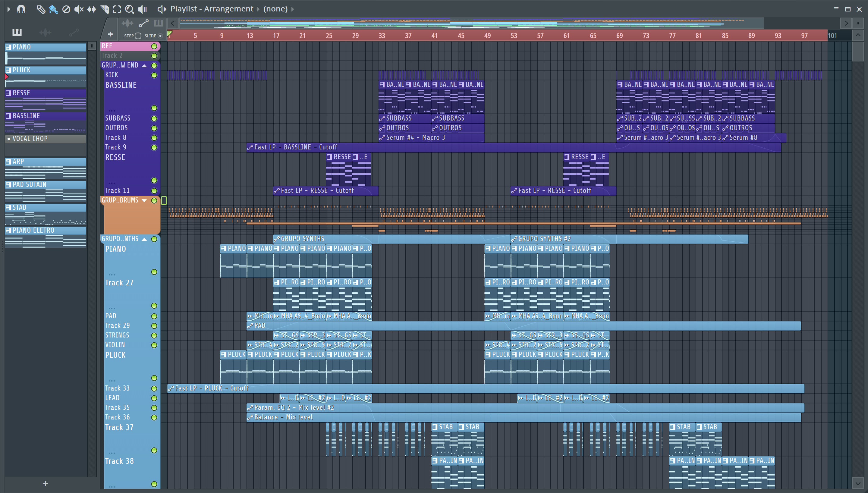The width and height of the screenshot is (868, 493).
Task: Select the Draw pencil tool
Action: tap(41, 9)
